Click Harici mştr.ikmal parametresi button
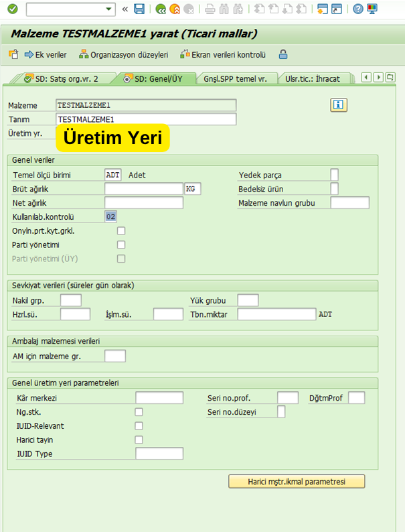 coord(297,481)
